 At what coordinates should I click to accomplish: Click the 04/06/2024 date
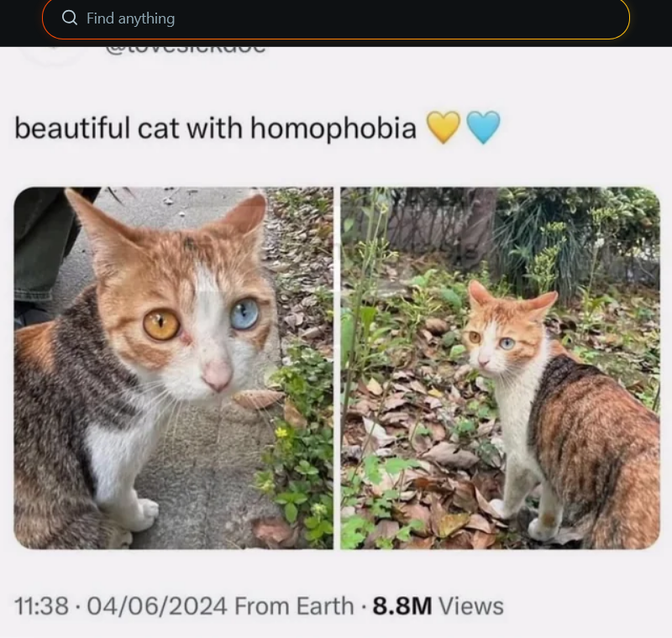point(157,606)
